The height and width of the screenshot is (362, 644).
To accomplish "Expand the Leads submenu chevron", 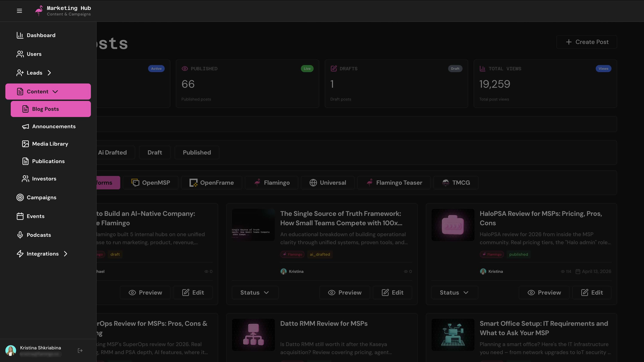I will (49, 73).
